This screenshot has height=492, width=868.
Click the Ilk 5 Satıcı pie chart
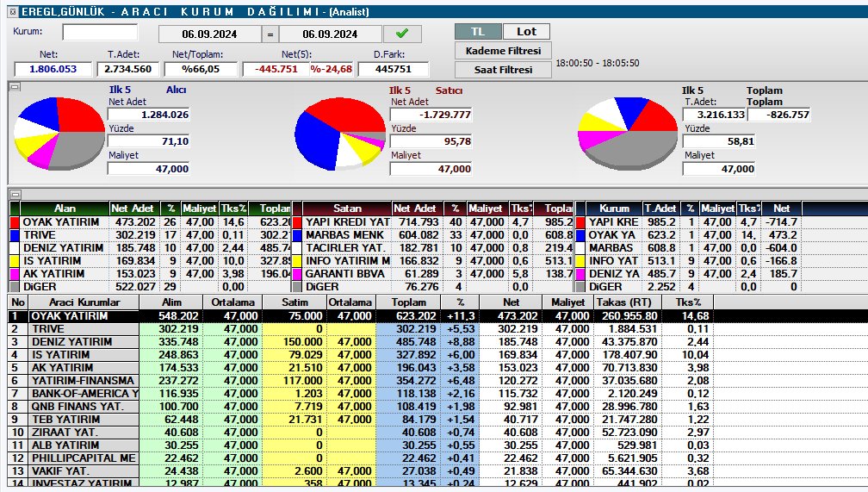[340, 134]
